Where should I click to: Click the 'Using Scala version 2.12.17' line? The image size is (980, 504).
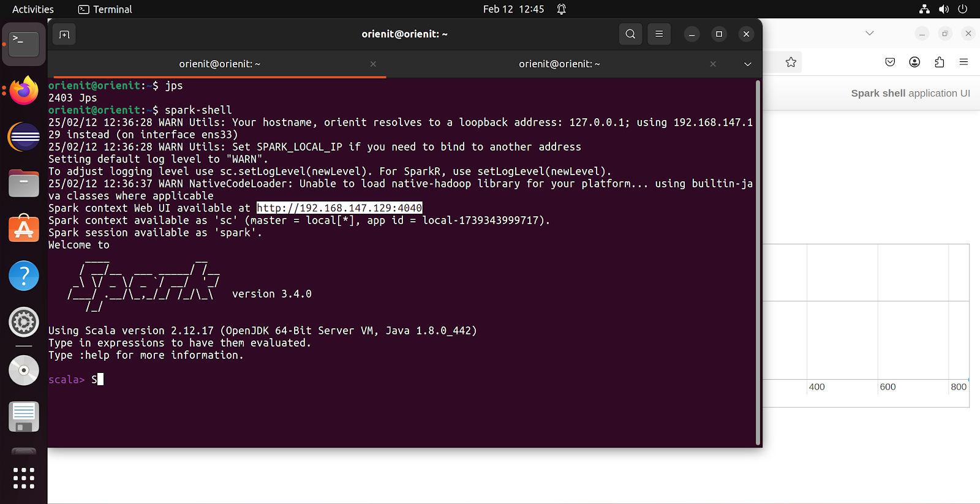[263, 331]
